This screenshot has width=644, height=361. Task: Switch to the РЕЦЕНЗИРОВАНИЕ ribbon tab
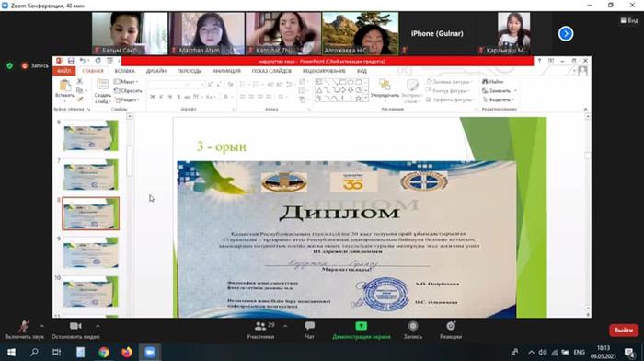(324, 71)
